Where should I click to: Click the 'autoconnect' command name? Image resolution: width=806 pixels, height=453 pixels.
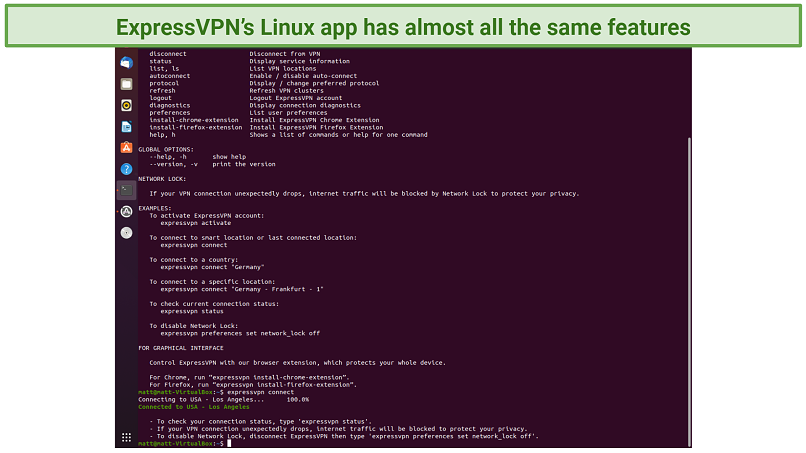170,76
